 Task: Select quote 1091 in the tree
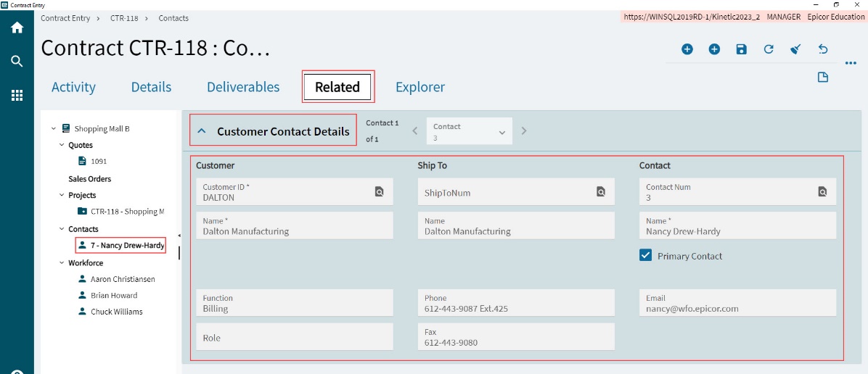point(99,161)
